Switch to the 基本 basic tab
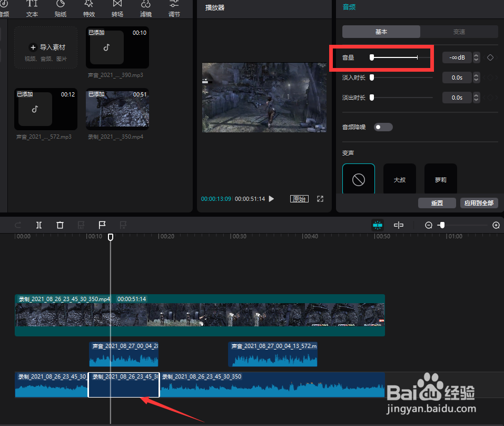Image resolution: width=504 pixels, height=426 pixels. point(381,32)
